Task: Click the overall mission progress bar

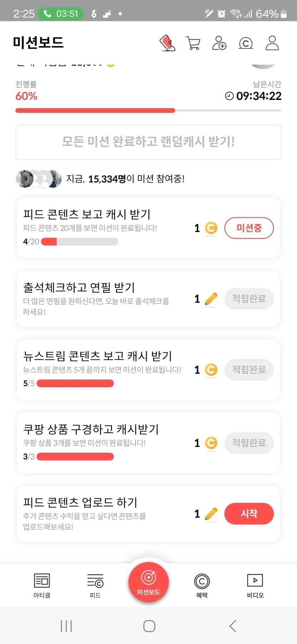Action: pos(148,111)
